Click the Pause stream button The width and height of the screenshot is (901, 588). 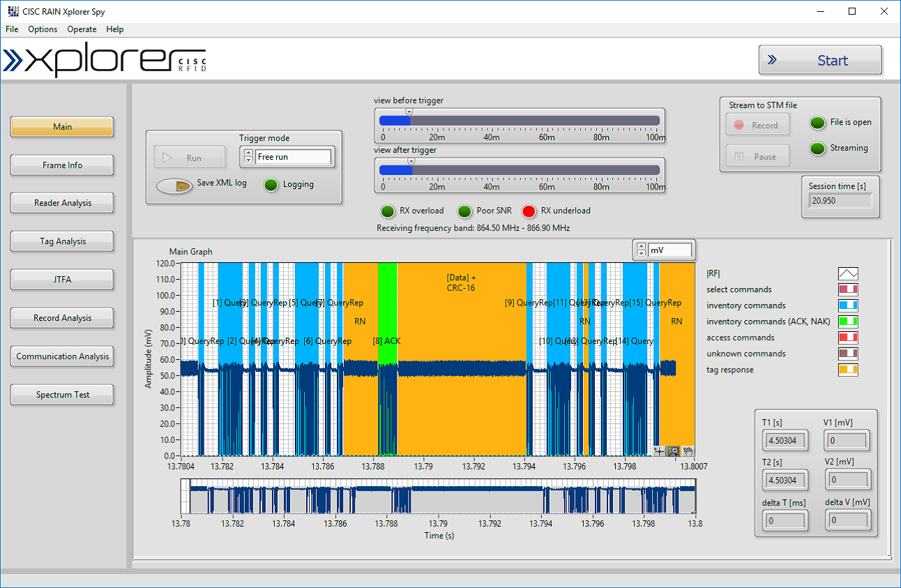[757, 157]
